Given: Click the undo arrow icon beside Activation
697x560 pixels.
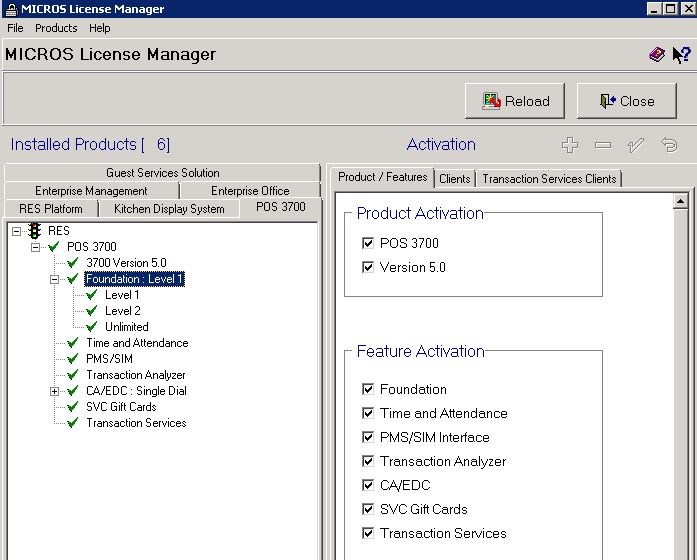Looking at the screenshot, I should click(669, 145).
